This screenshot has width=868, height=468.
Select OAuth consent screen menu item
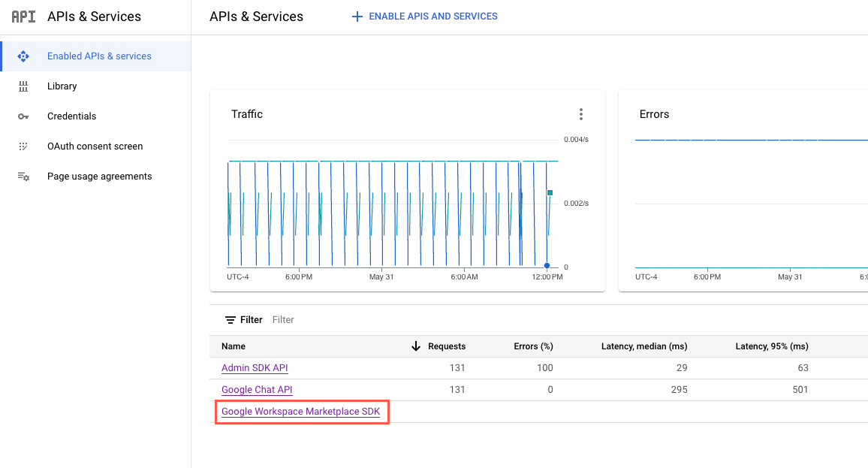(95, 146)
